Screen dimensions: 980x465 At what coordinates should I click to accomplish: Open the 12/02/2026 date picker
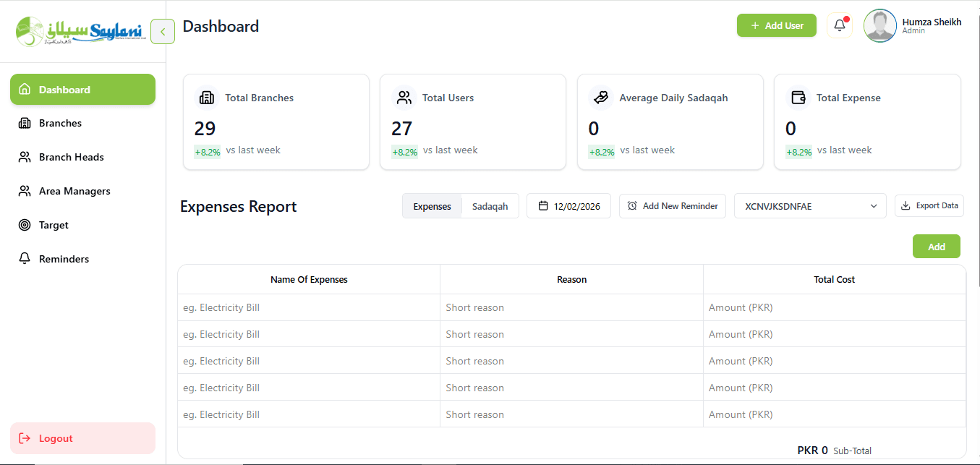pos(568,206)
